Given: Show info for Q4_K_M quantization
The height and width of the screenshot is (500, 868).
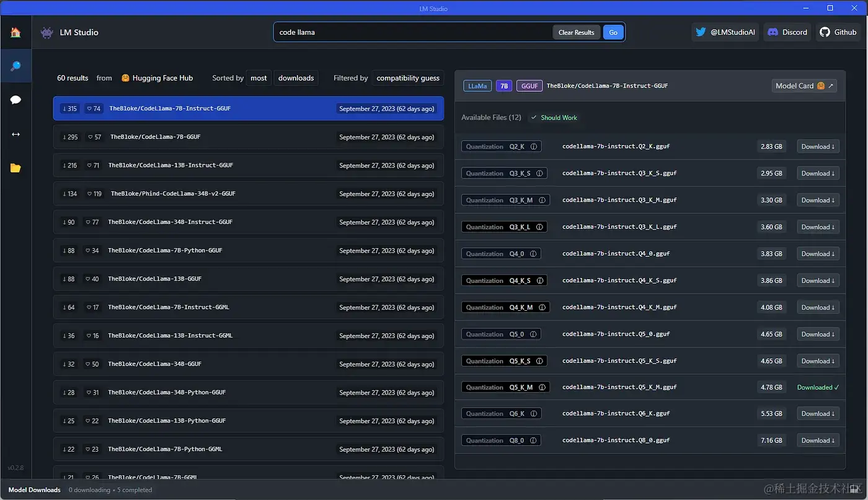Looking at the screenshot, I should tap(542, 308).
